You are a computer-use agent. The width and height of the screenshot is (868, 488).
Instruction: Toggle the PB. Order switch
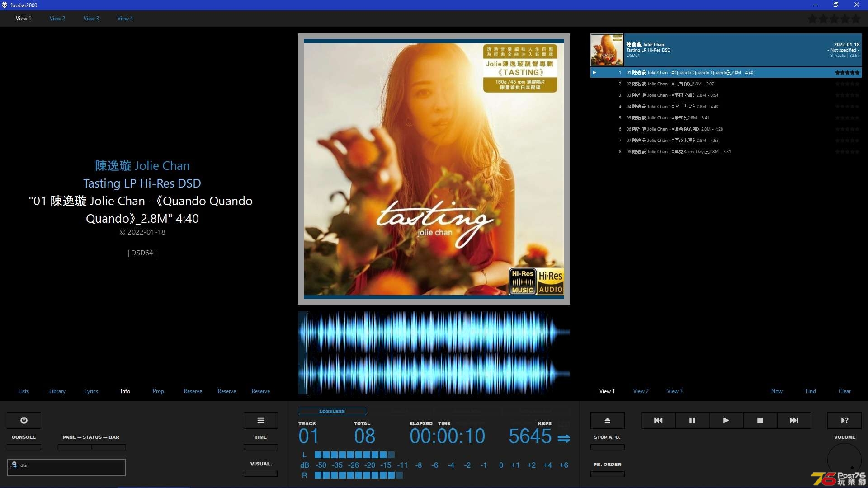[x=608, y=474]
